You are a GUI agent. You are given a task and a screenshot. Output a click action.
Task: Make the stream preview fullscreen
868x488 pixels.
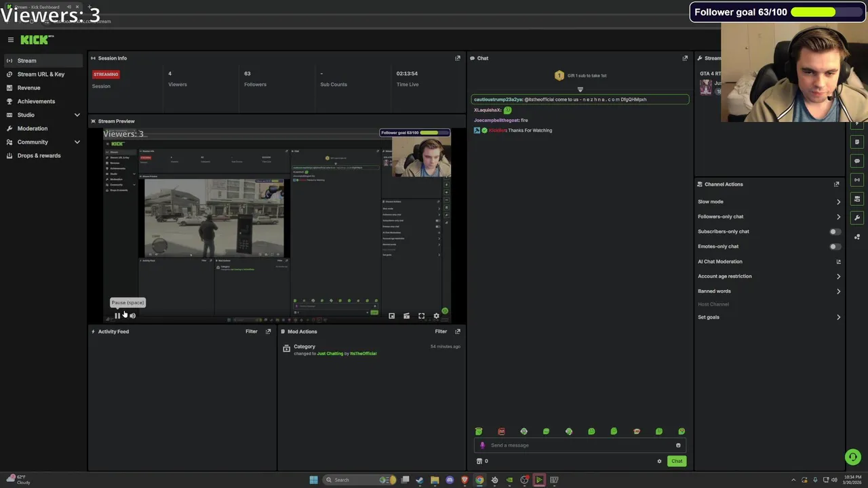coord(421,316)
